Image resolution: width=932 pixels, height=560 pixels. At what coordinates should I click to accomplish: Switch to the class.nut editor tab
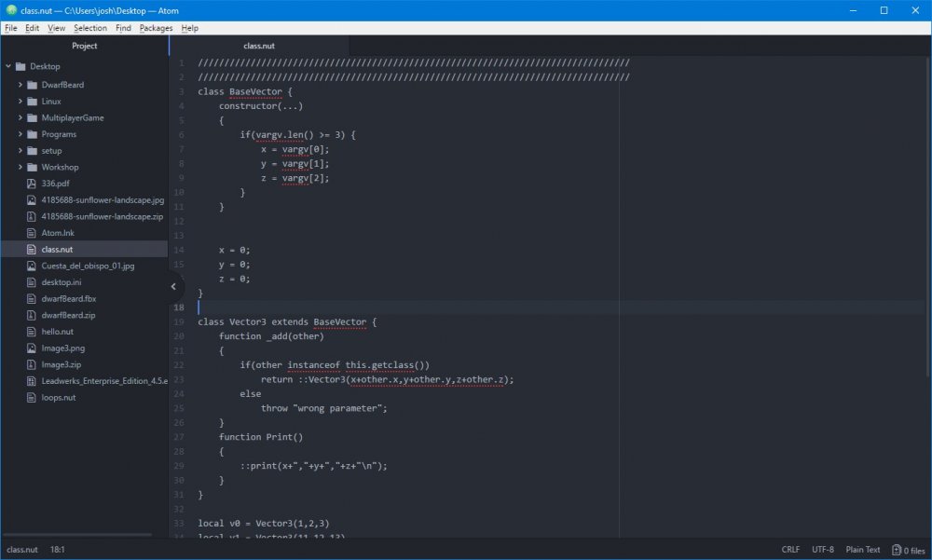pyautogui.click(x=259, y=46)
